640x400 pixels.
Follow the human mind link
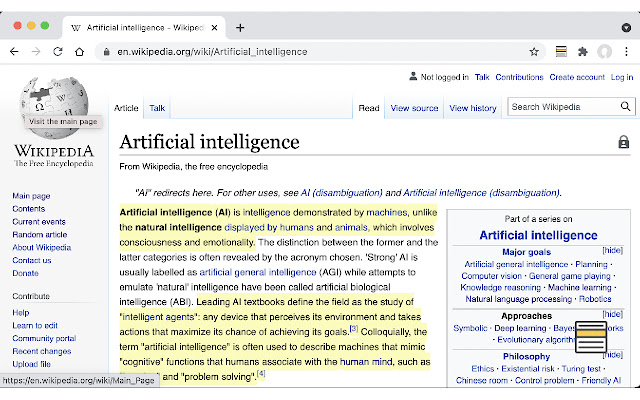coord(366,362)
